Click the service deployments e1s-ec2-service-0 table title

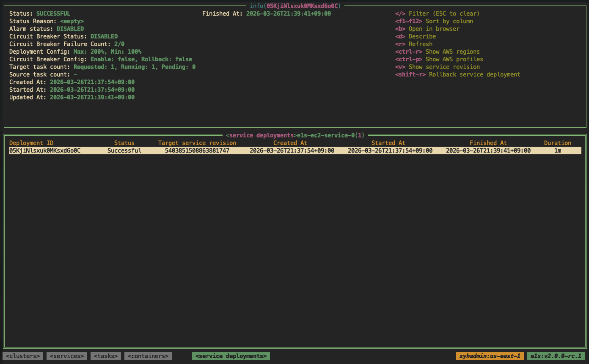pos(295,135)
